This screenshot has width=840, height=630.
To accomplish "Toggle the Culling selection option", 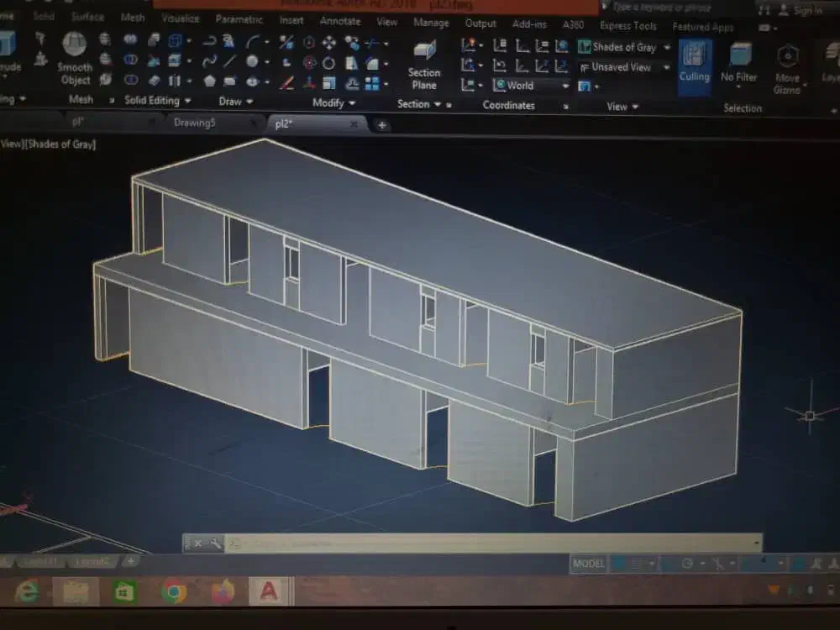I will click(x=695, y=63).
